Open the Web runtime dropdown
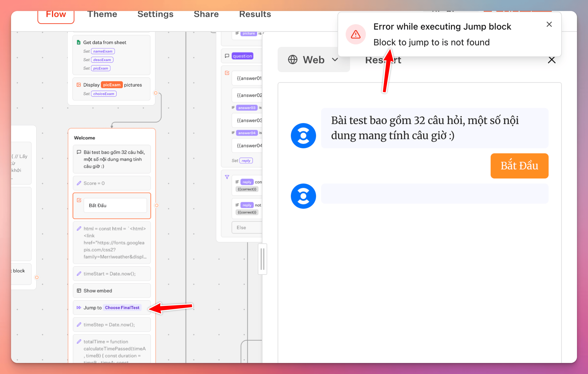 pos(314,60)
